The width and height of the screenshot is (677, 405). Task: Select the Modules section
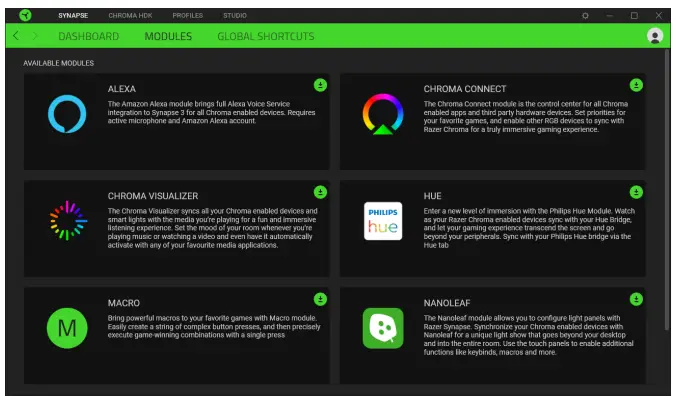click(x=168, y=36)
